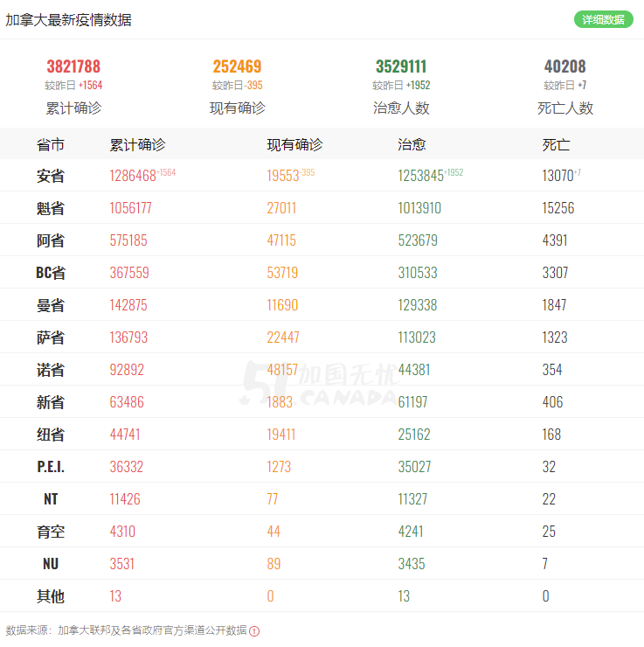Select the 现有确诊 total 252469
The image size is (644, 647).
tap(237, 66)
